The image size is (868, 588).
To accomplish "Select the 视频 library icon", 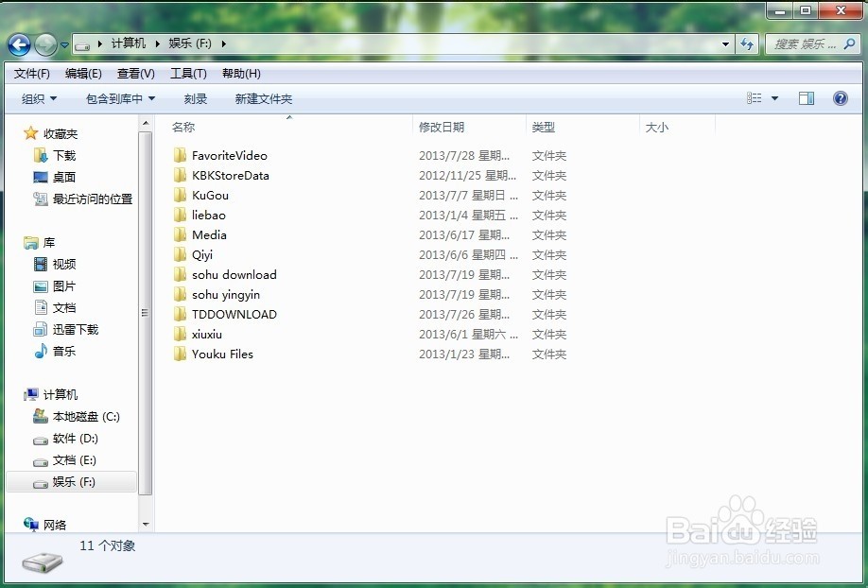I will pos(40,264).
